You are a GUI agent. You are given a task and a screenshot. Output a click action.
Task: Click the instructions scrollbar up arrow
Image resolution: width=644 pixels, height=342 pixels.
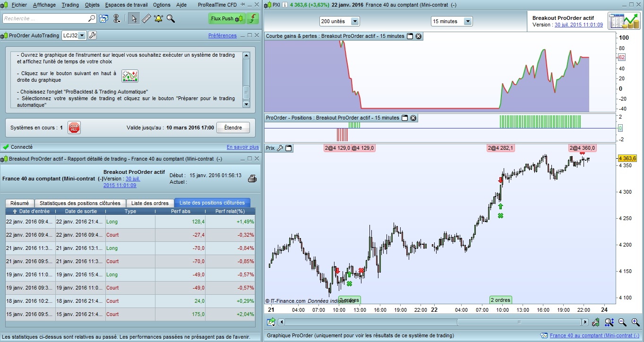click(x=246, y=55)
